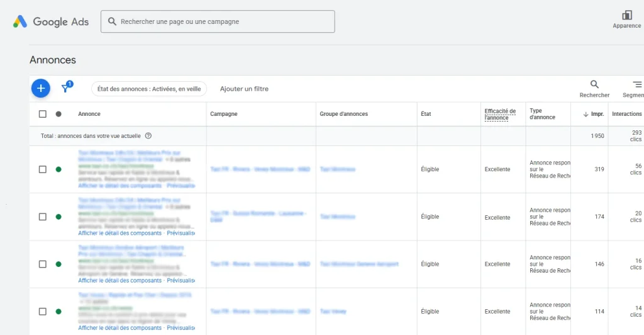Click green status dot of 146 impressions row

pyautogui.click(x=58, y=264)
